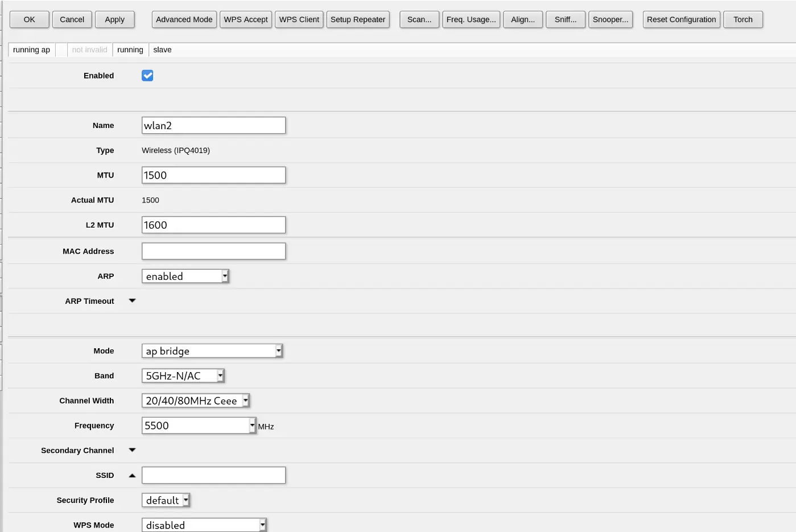Open the Security Profile dropdown
Screen dimensions: 796x532
click(x=166, y=500)
